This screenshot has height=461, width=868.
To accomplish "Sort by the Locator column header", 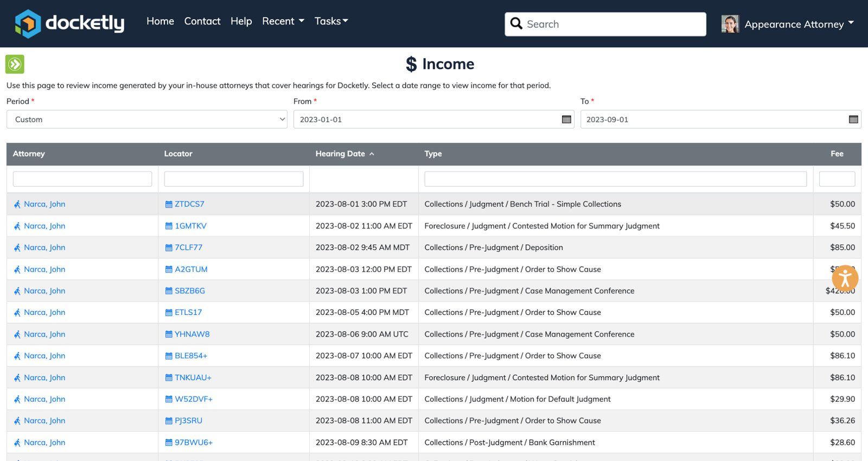I will pos(178,154).
